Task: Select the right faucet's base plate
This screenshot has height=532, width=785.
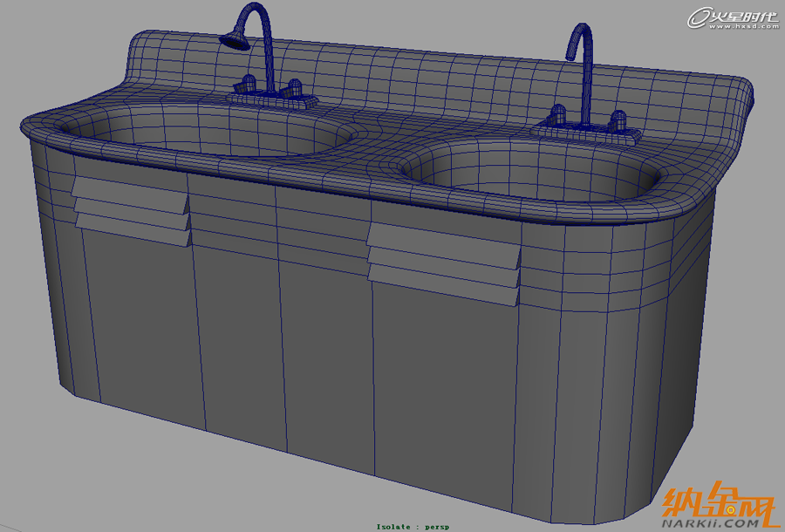Action: [587, 132]
